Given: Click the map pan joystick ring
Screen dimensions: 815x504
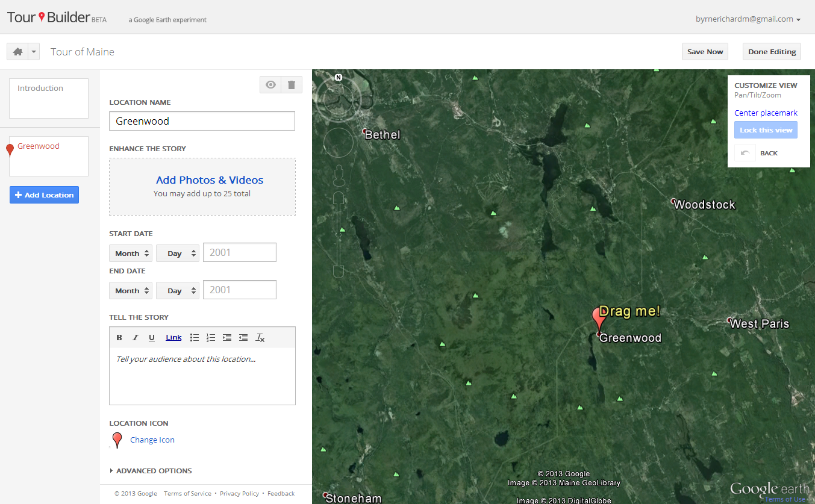Looking at the screenshot, I should coord(339,143).
